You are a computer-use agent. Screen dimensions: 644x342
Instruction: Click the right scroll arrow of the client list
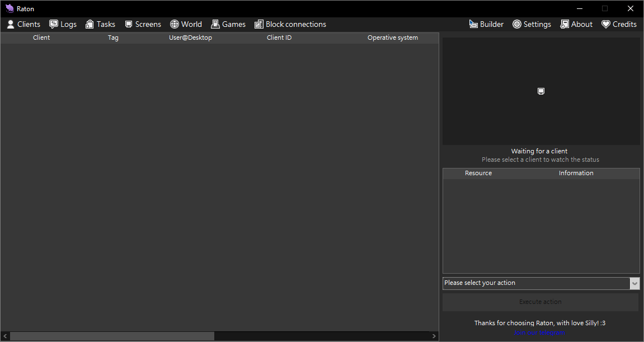tap(434, 336)
